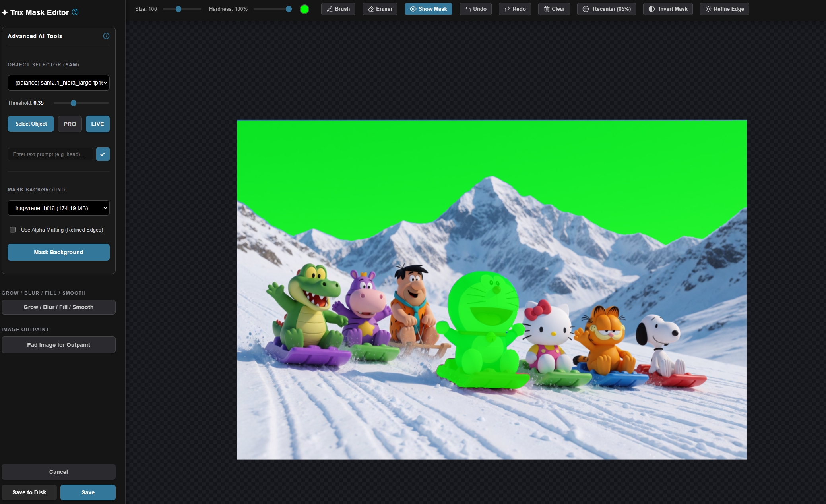Image resolution: width=826 pixels, height=504 pixels.
Task: Click the GROW / BLUR / FILL / SMOOTH label
Action: 43,293
